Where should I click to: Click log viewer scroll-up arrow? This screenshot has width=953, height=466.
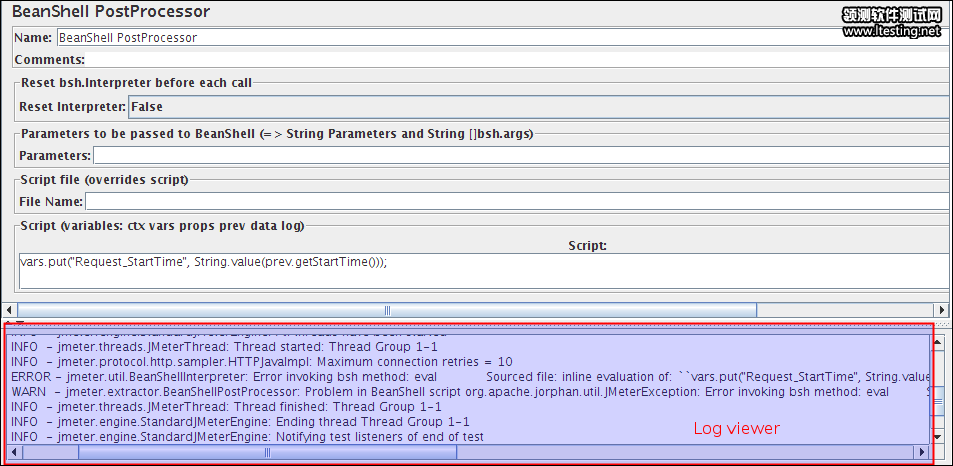click(x=937, y=341)
